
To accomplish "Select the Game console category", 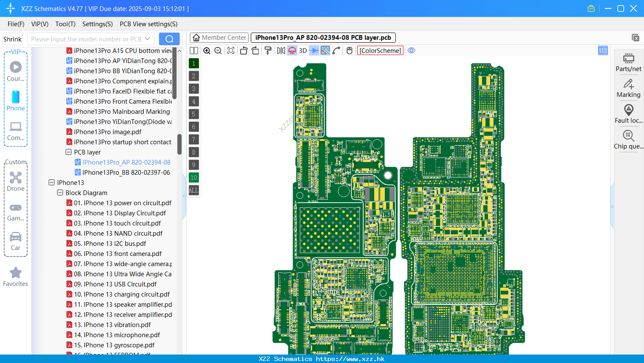I will [16, 212].
